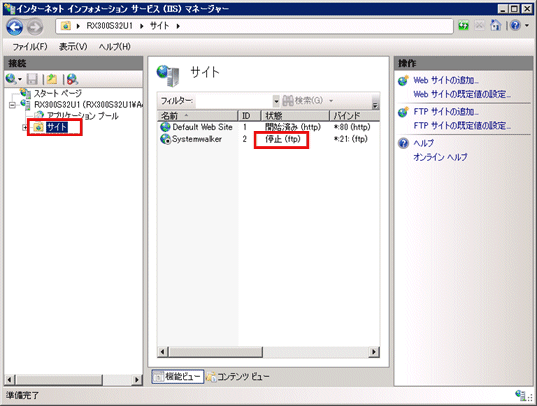The height and width of the screenshot is (406, 537).
Task: Click the Systemwalker stopped site icon
Action: [166, 139]
